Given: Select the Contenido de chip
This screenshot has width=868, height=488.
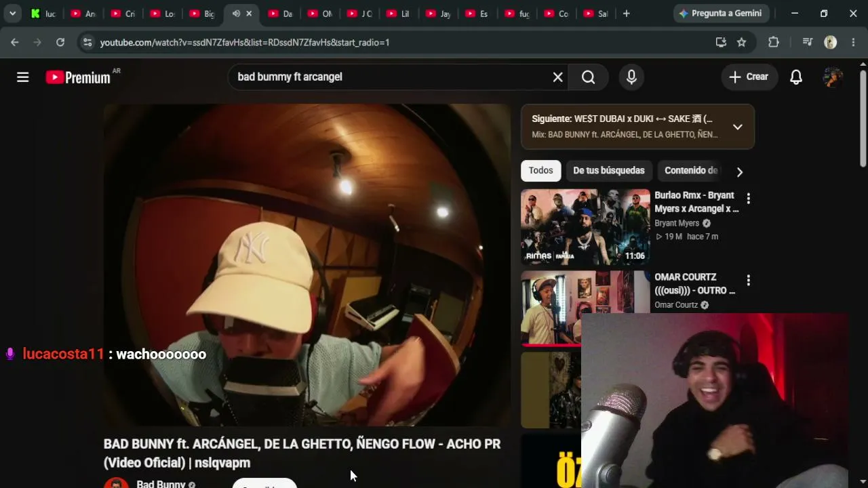Looking at the screenshot, I should (691, 171).
